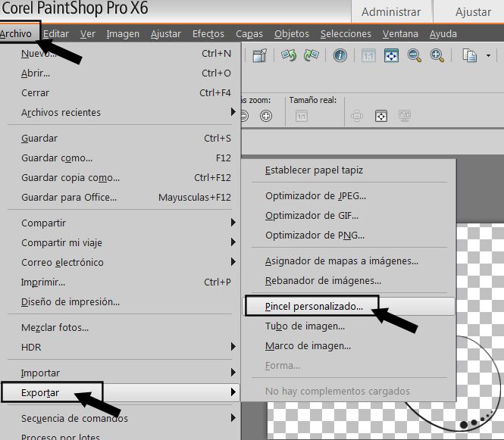This screenshot has height=440, width=504.
Task: Open Asignador de mapas a imágenes...
Action: click(x=349, y=261)
